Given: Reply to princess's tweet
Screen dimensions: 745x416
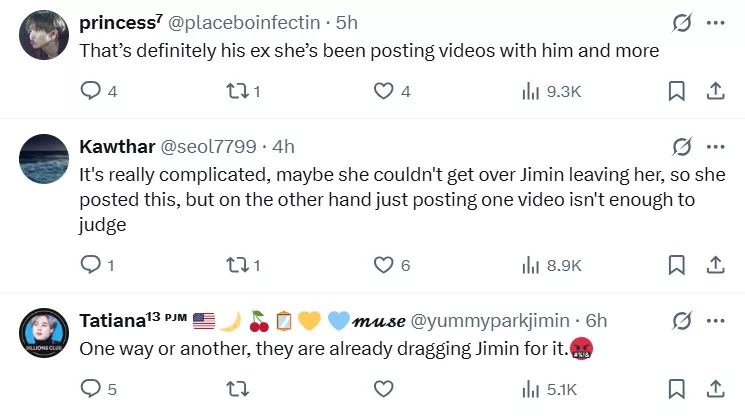Looking at the screenshot, I should 90,92.
